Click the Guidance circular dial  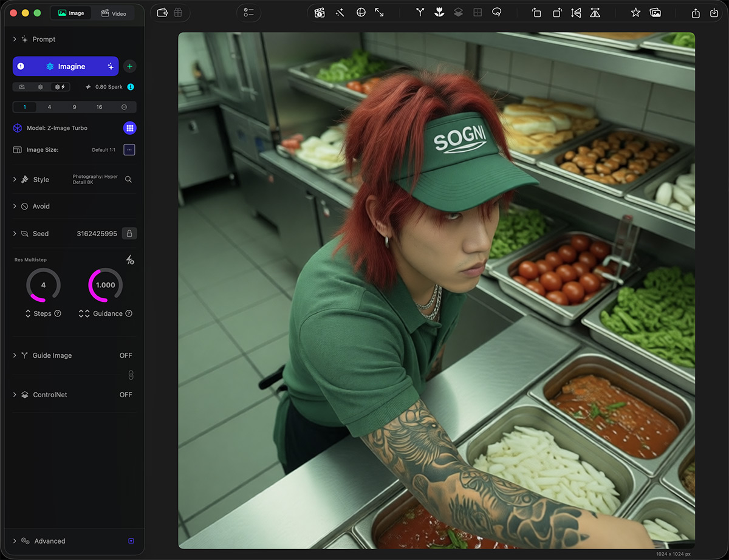[x=106, y=285]
